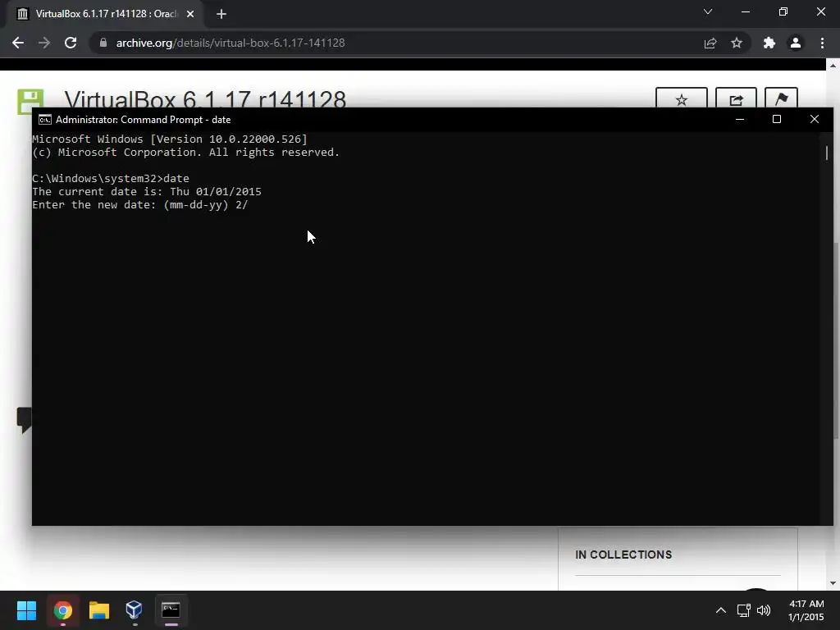Restore down the Chrome window
Viewport: 840px width, 630px height.
(783, 11)
